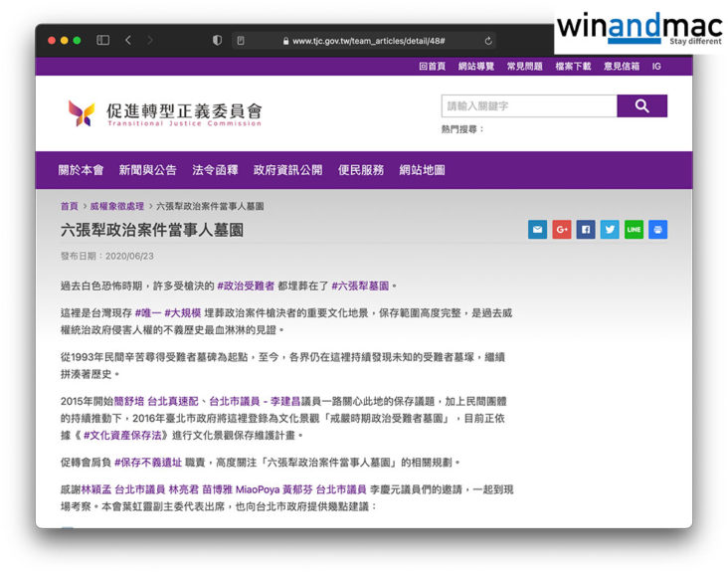
Task: Click the 檔案下載 top link
Action: [x=573, y=66]
